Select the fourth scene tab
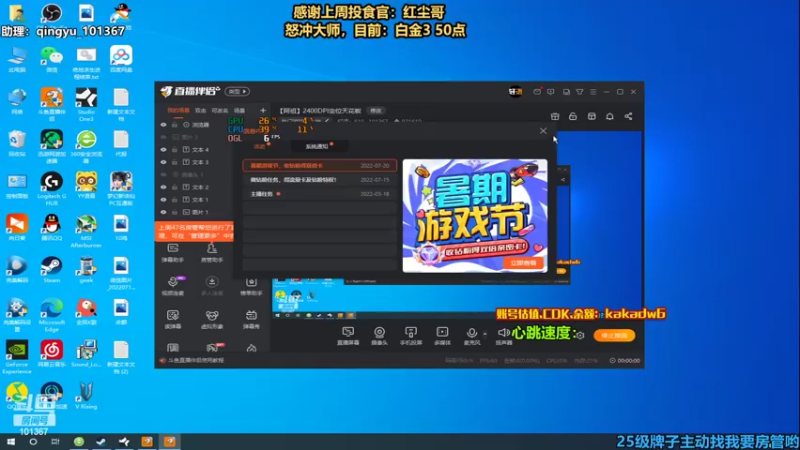 point(239,111)
